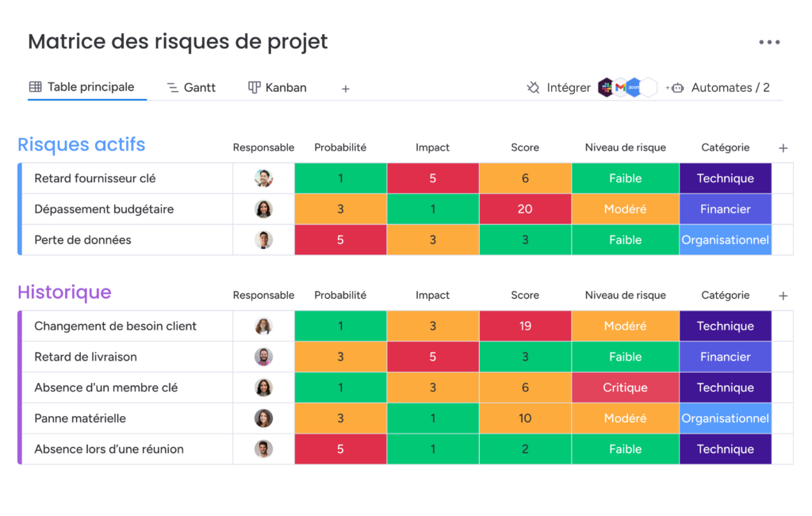
Task: Click Probabilité column header in Risques actifs
Action: point(340,147)
